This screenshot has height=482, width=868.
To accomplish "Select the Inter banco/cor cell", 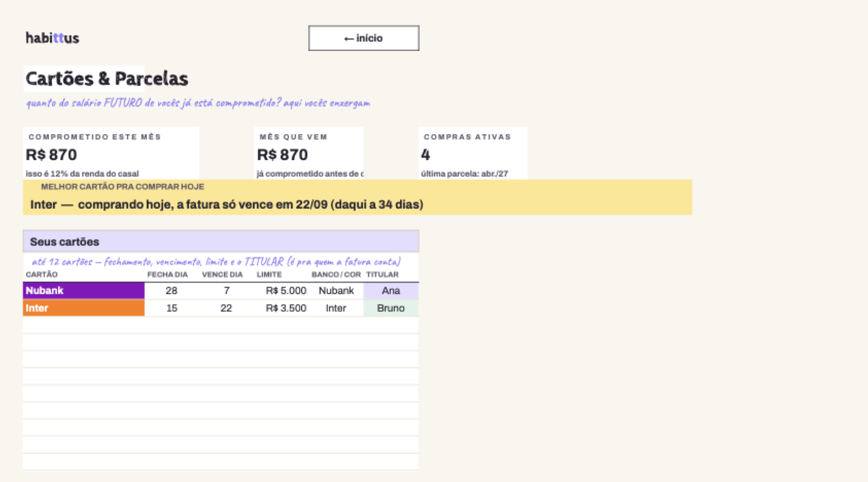I will click(x=336, y=308).
